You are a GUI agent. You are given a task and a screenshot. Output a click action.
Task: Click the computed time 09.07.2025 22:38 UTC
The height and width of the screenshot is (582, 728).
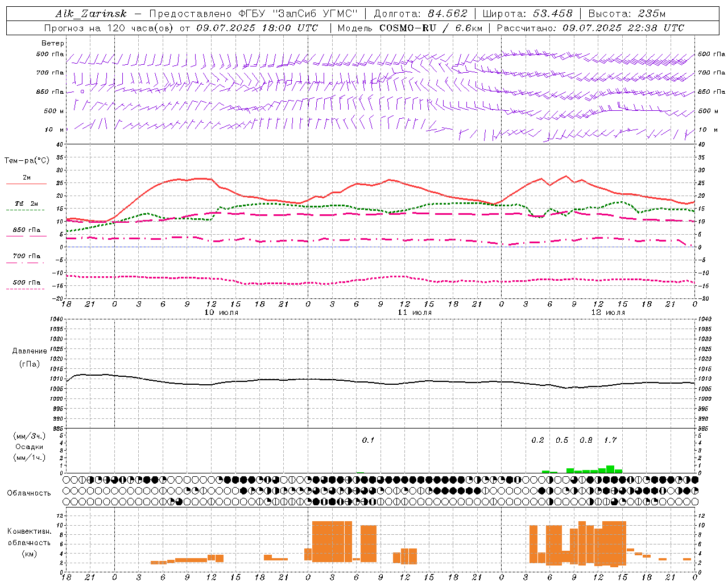pos(623,28)
